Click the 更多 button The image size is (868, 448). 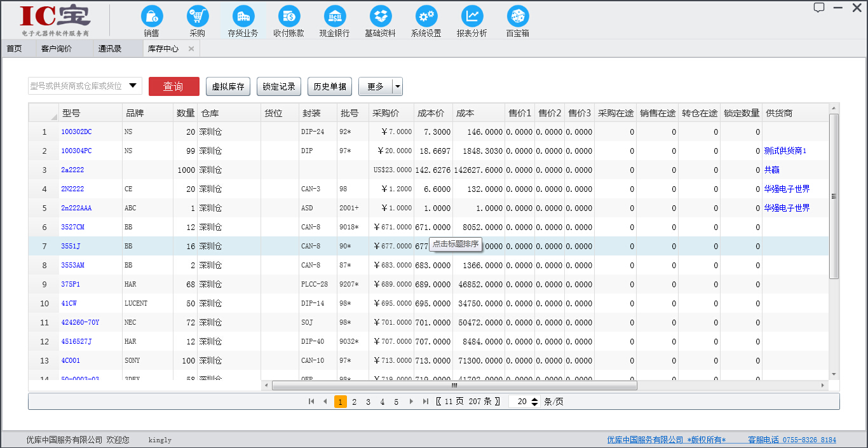376,86
